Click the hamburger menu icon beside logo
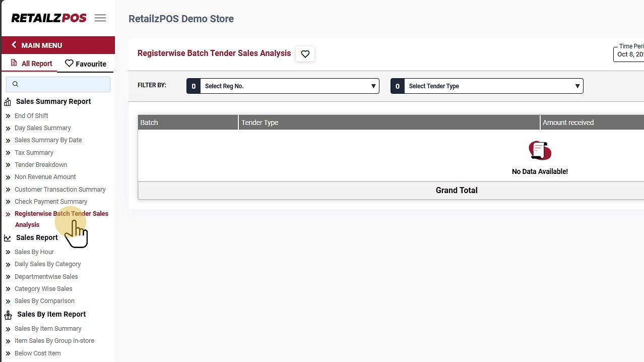 [x=100, y=18]
